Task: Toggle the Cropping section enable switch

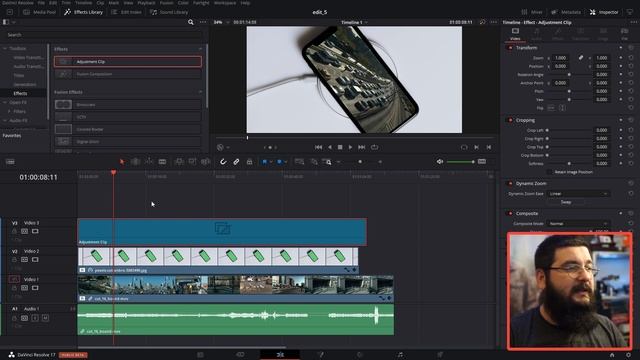Action: pos(510,120)
